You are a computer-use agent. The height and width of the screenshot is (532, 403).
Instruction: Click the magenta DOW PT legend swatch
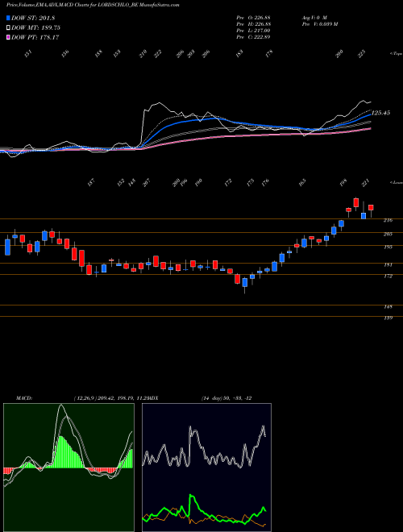8,37
